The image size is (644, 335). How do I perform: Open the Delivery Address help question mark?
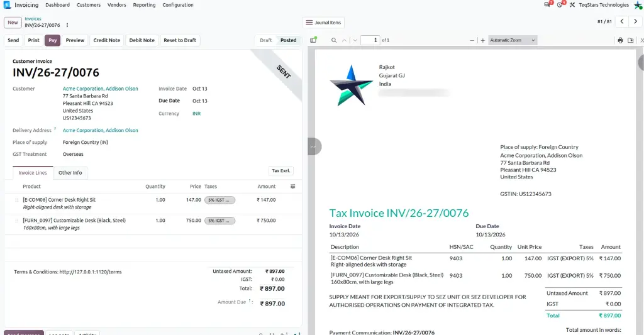click(x=55, y=129)
